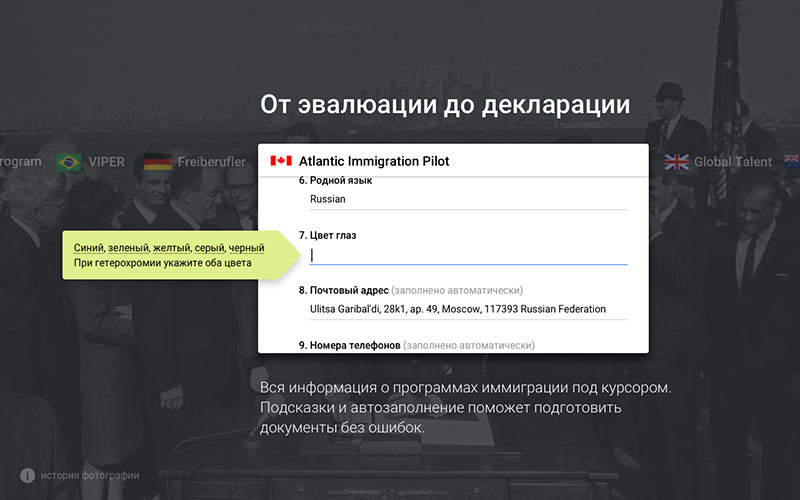Click the От эвалюации до декларации heading
800x500 pixels.
pyautogui.click(x=445, y=104)
